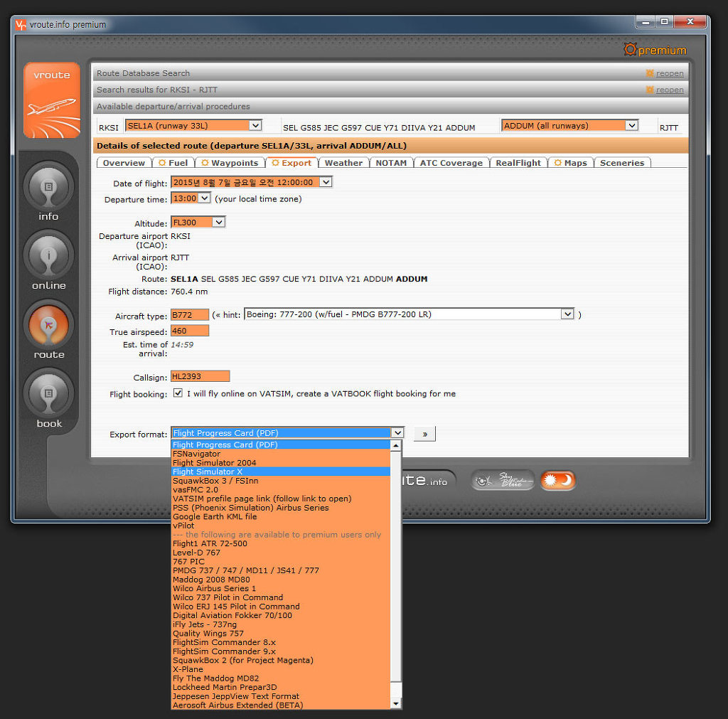Click the vroute airplane logo icon
The height and width of the screenshot is (719, 728).
(x=51, y=100)
